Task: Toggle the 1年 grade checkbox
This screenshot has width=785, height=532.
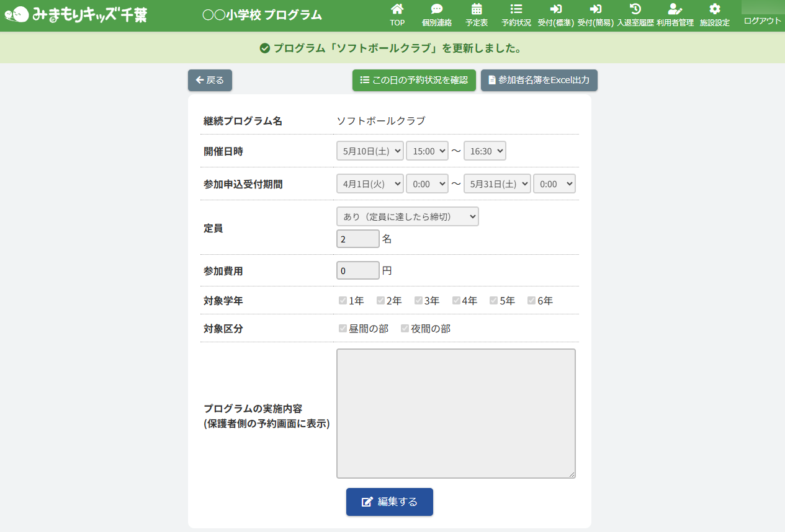Action: tap(343, 301)
